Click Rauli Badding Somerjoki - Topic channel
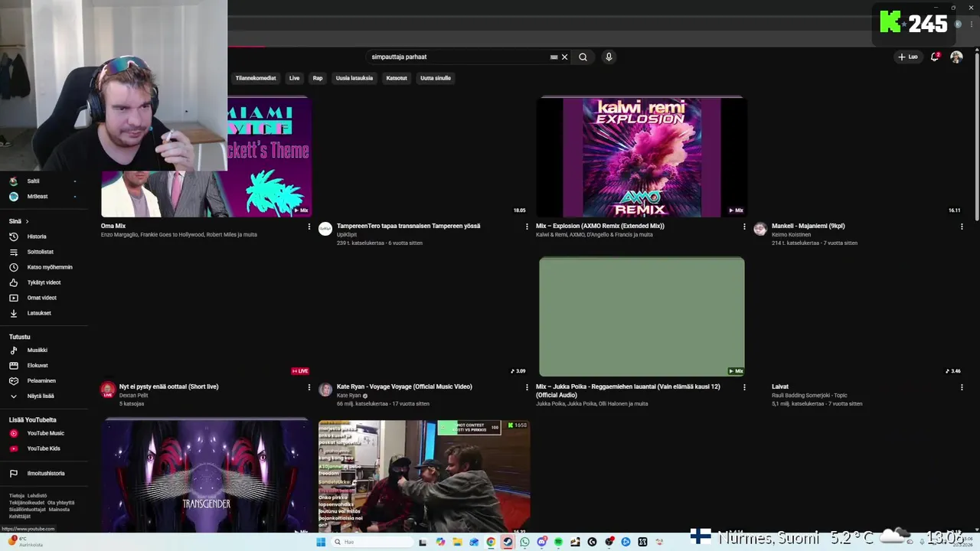 click(809, 395)
